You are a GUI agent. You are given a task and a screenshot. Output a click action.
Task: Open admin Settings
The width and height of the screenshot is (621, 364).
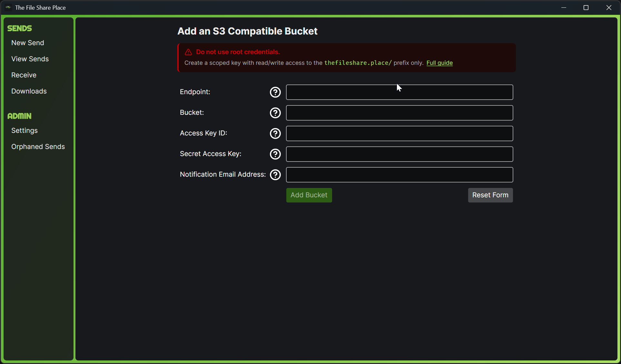click(x=25, y=131)
